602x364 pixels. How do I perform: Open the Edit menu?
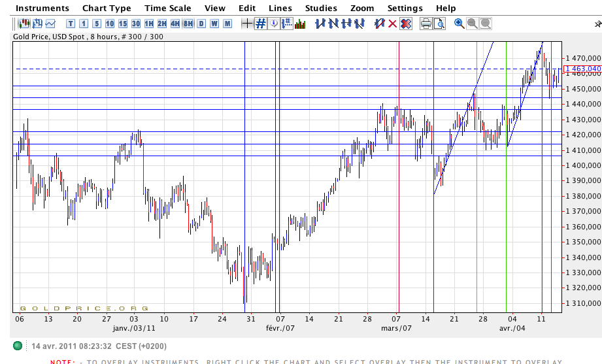click(x=247, y=8)
